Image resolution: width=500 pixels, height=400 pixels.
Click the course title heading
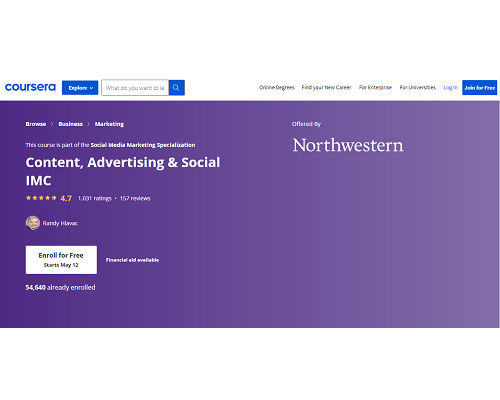(x=123, y=171)
